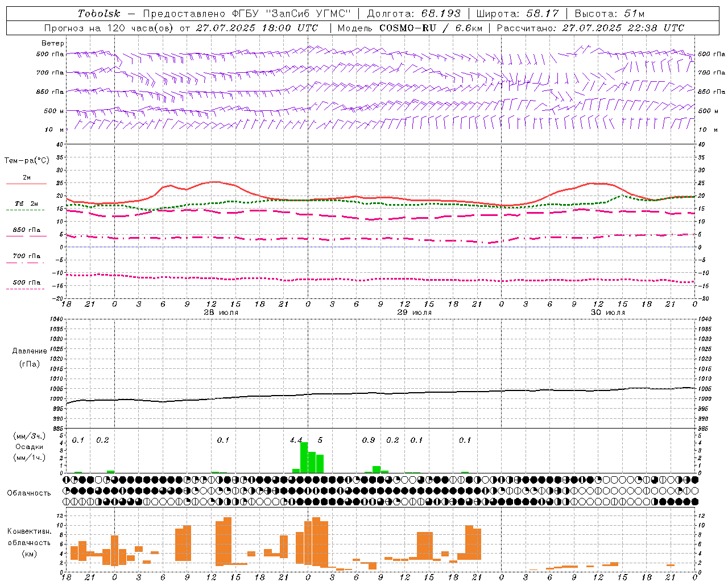
Task: Click the 'Конвективн.' convective cloud label
Action: click(x=29, y=531)
